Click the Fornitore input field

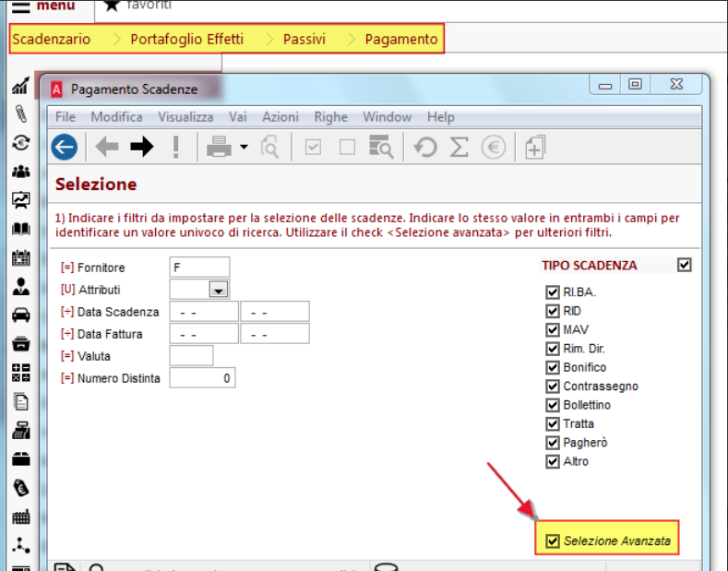click(x=199, y=268)
